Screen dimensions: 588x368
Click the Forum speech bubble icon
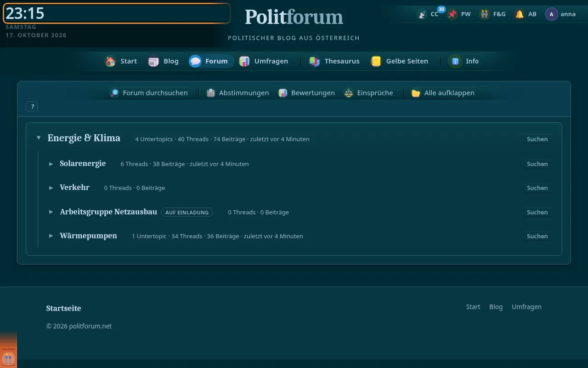click(195, 61)
